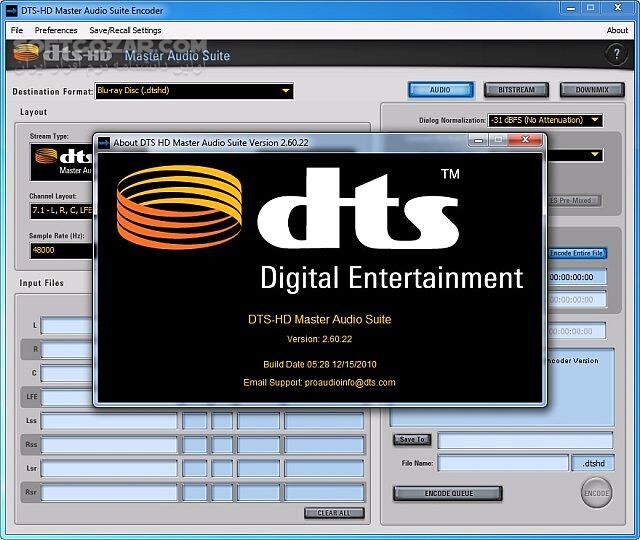The image size is (640, 540).
Task: Click the Lsr channel input file field
Action: point(109,468)
